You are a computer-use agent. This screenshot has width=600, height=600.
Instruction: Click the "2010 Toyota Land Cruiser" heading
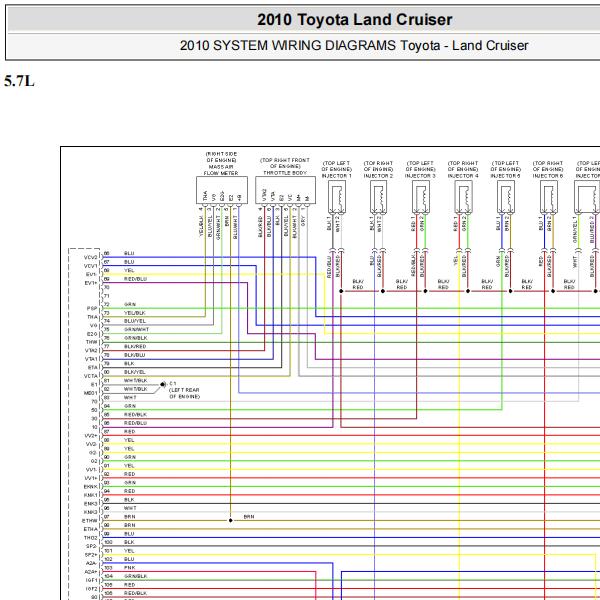tap(354, 20)
